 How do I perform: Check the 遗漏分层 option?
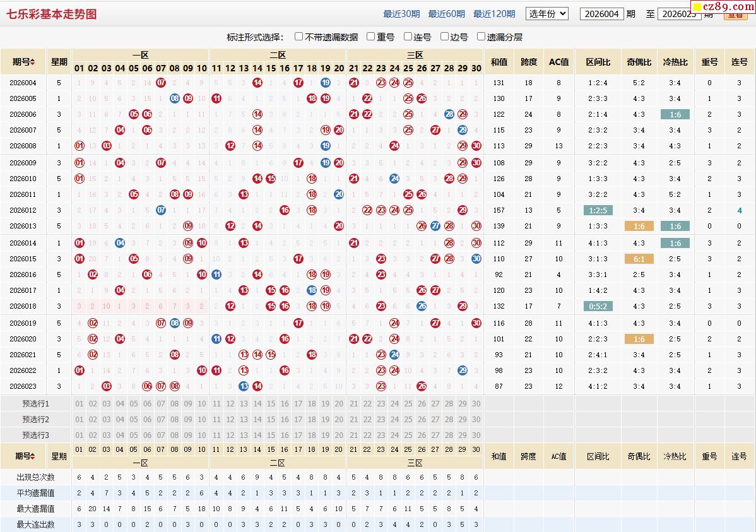[481, 37]
